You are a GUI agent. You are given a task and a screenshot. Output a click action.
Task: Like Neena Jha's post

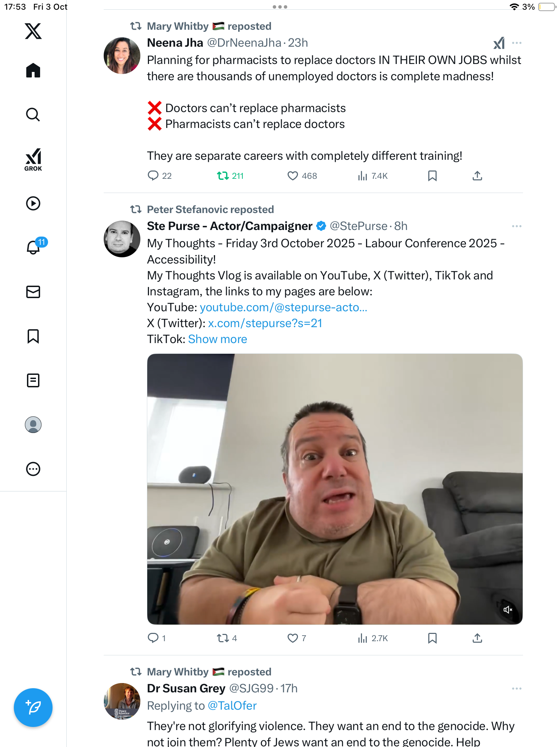[x=292, y=176]
